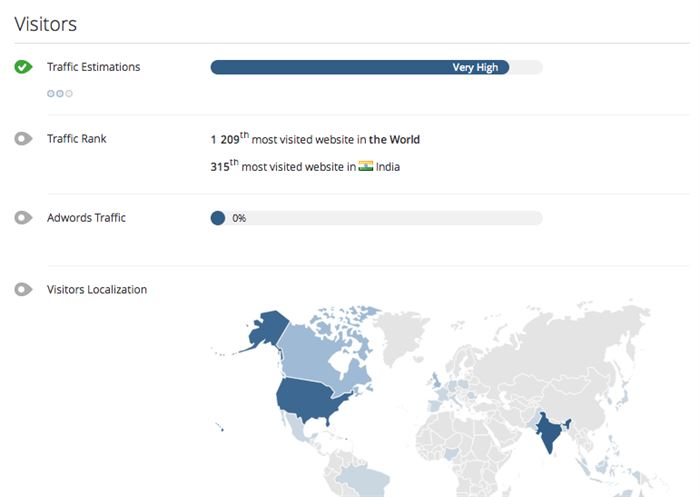The width and height of the screenshot is (700, 497).
Task: Click the Traffic Rank label
Action: click(77, 139)
